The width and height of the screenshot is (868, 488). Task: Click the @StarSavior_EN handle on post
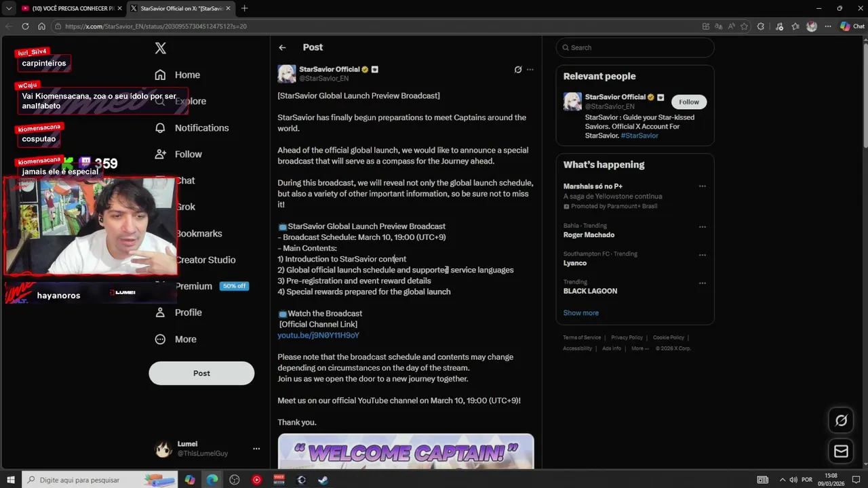tap(324, 79)
